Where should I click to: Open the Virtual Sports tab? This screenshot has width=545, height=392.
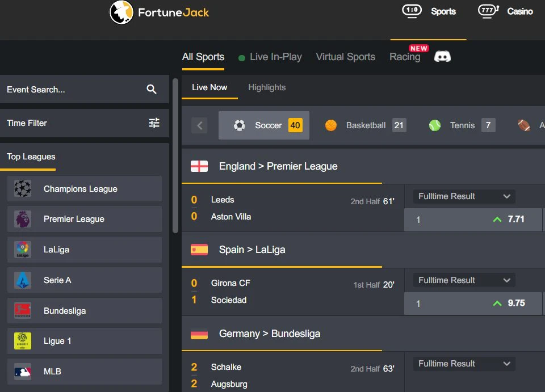(346, 57)
